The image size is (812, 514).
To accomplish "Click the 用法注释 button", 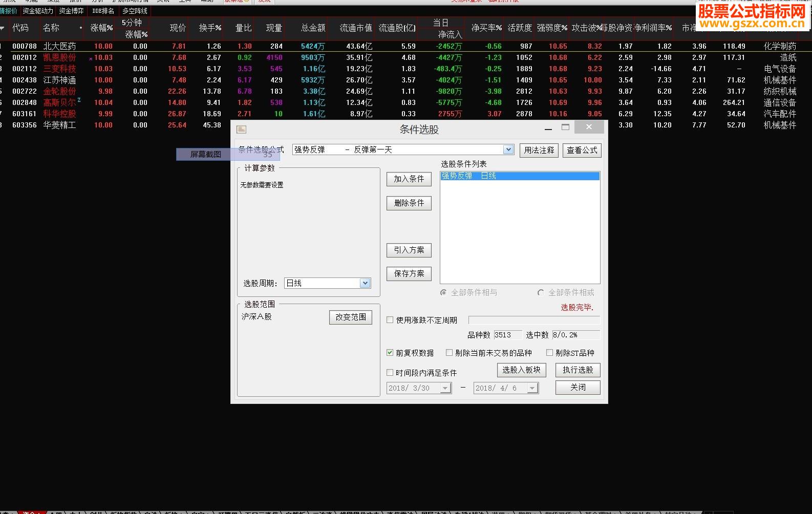I will tap(539, 150).
